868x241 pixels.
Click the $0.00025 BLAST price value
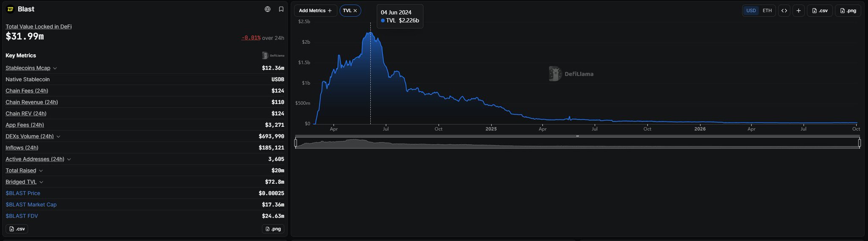tap(271, 193)
